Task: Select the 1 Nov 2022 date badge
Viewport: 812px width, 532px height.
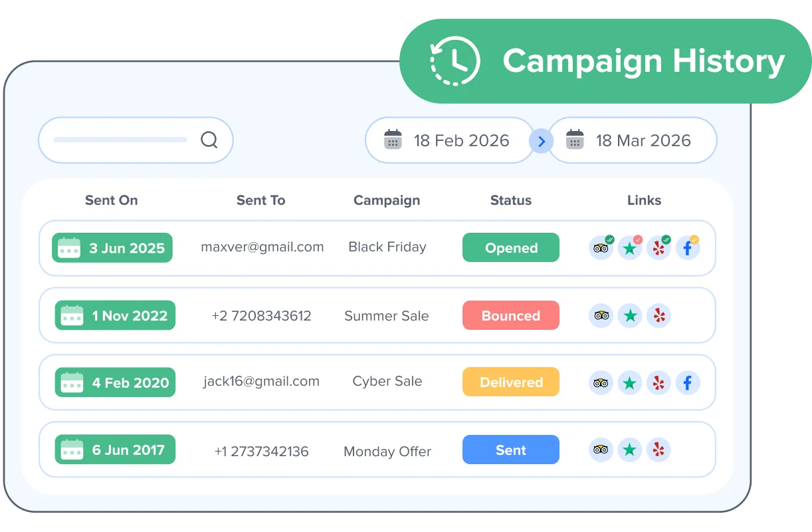Action: coord(115,315)
